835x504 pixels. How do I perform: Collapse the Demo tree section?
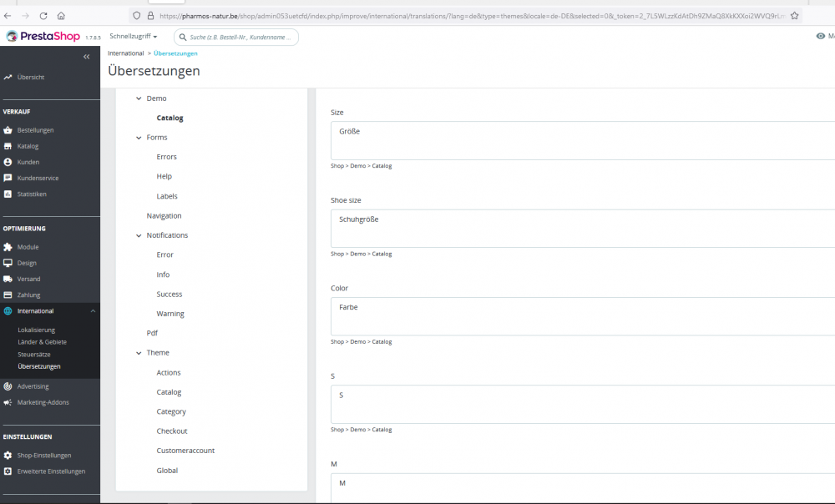139,98
